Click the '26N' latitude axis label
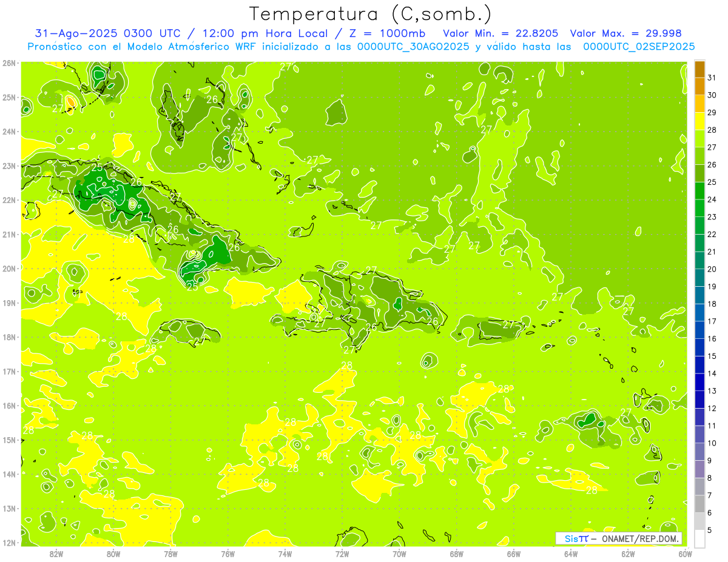Image resolution: width=728 pixels, height=562 pixels. (x=8, y=63)
